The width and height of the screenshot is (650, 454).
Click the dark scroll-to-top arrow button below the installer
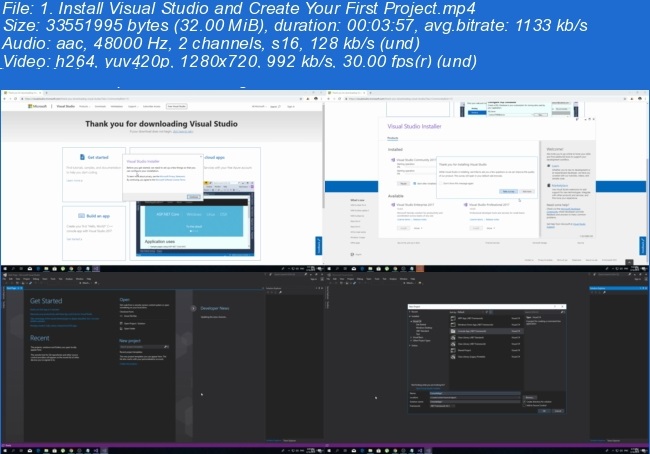point(629,262)
